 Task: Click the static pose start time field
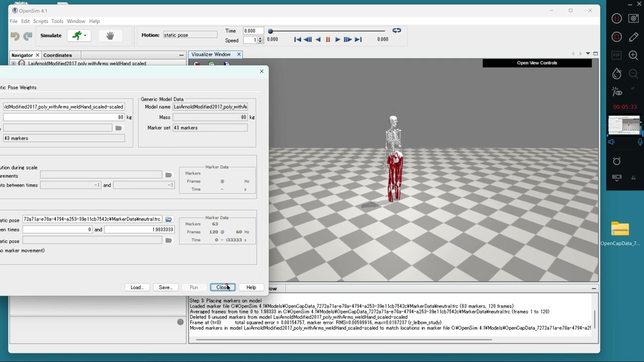coord(57,230)
